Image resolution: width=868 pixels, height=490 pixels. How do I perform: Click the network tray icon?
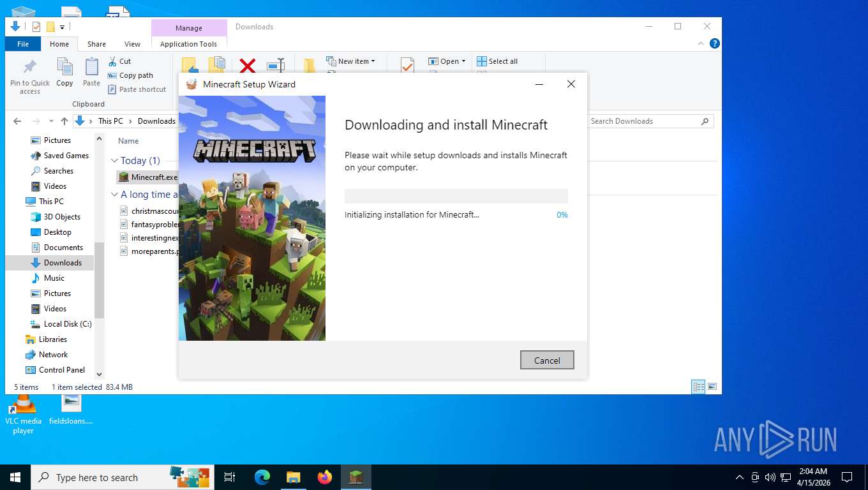click(x=786, y=477)
